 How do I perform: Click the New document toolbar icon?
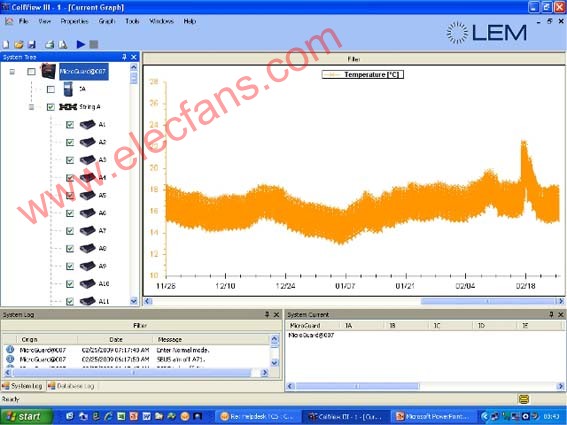tap(6, 44)
